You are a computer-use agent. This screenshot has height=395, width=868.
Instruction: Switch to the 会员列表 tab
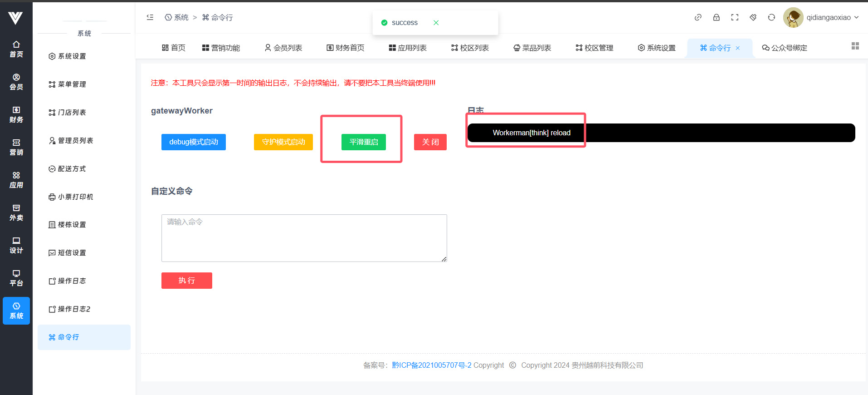[x=283, y=48]
